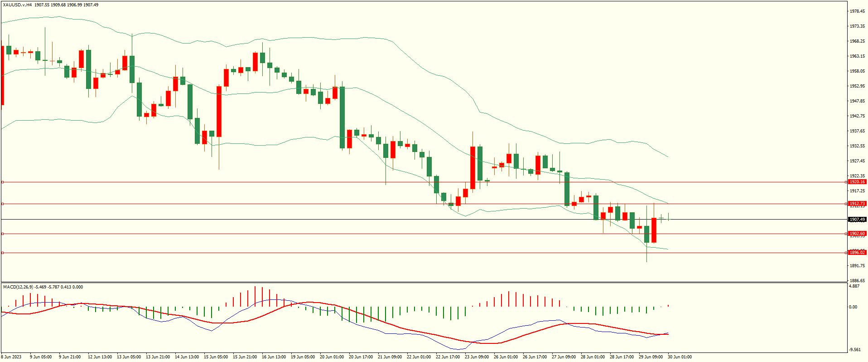
Task: Click the 0.00 level on MACD scale
Action: [x=853, y=307]
